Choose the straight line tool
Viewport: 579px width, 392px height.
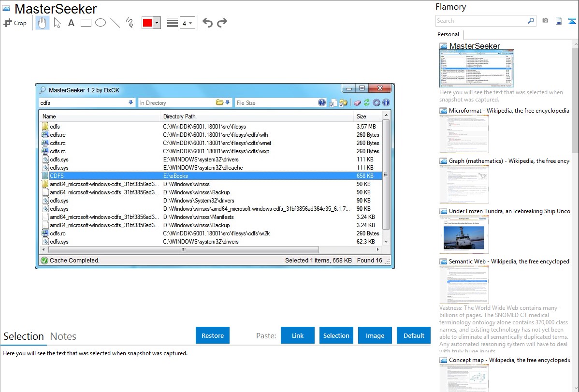[x=115, y=23]
